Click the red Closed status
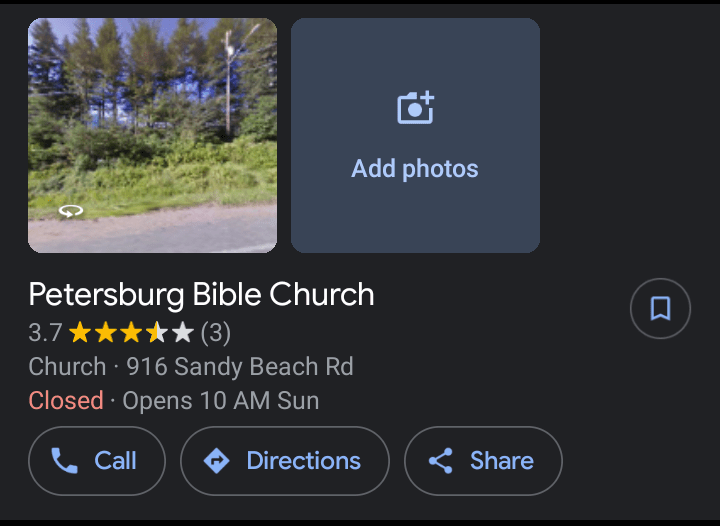The image size is (720, 526). (66, 401)
